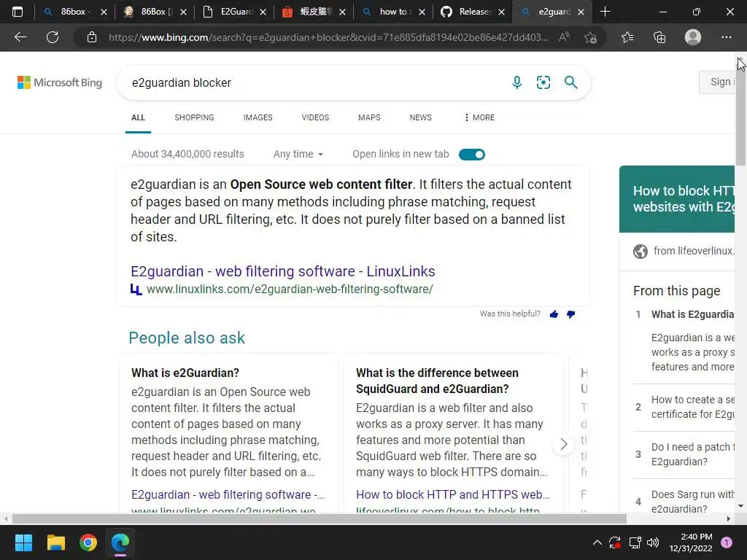Screen dimensions: 747x560
Task: Click the microphone voice search icon
Action: (x=517, y=82)
